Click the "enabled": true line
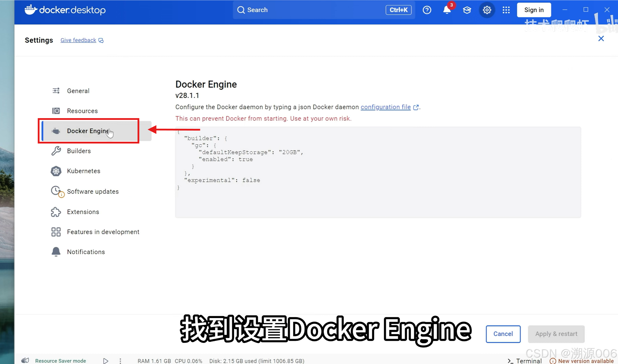 coord(225,159)
